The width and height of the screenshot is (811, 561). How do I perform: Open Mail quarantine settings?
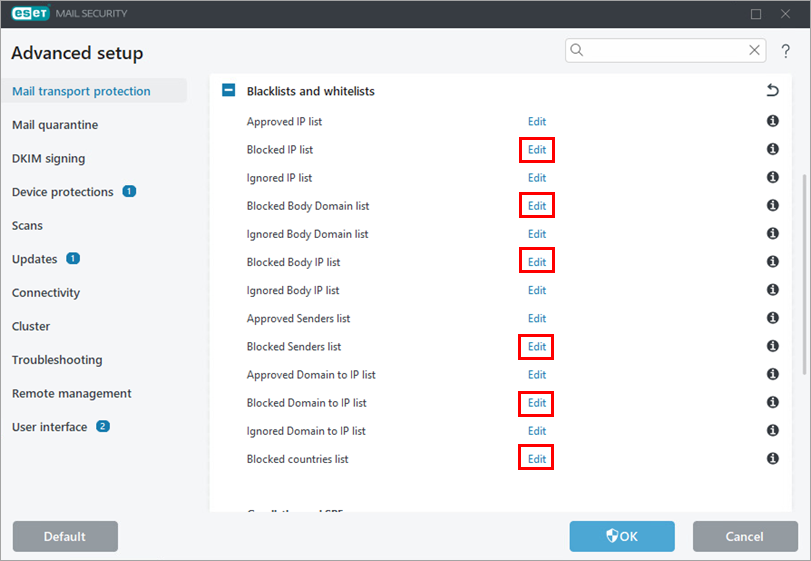(55, 125)
